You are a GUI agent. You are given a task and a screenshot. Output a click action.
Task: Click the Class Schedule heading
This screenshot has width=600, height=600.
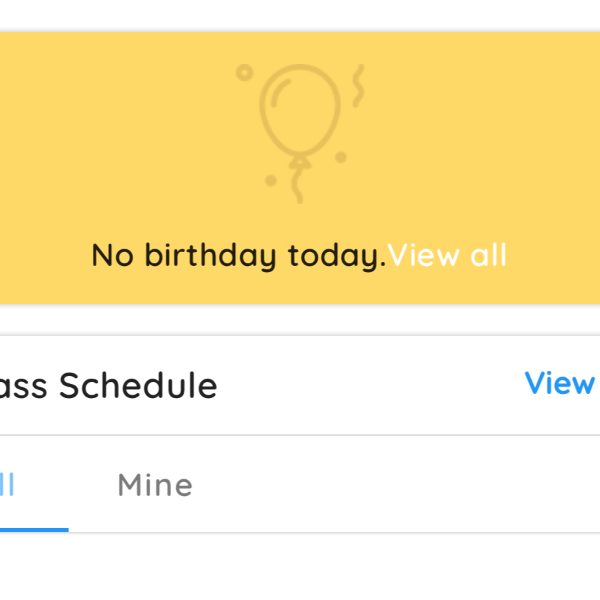coord(108,385)
